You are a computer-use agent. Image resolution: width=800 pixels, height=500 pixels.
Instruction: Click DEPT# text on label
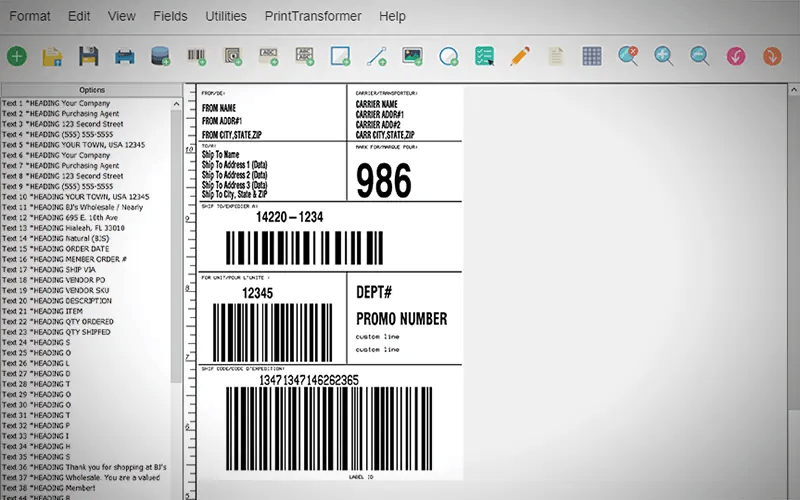374,292
